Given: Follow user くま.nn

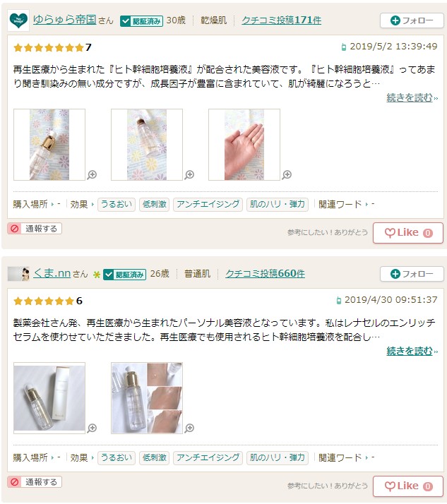Looking at the screenshot, I should tap(412, 274).
